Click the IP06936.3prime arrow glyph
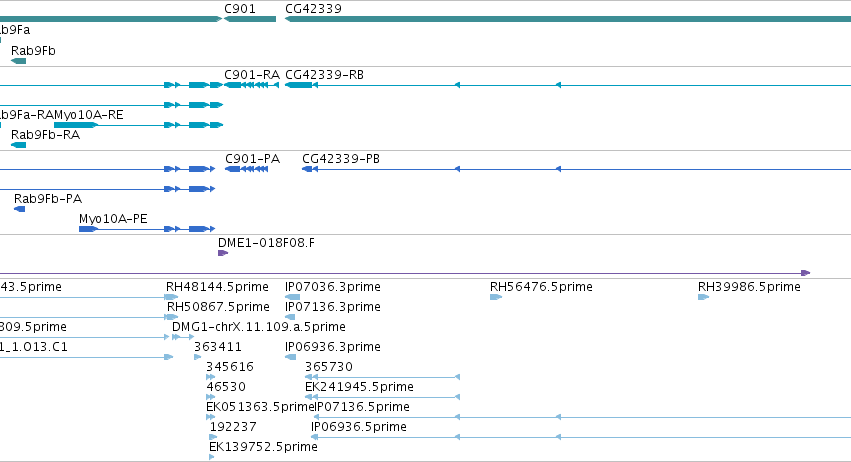Screen dimensions: 851x462 (x=290, y=357)
